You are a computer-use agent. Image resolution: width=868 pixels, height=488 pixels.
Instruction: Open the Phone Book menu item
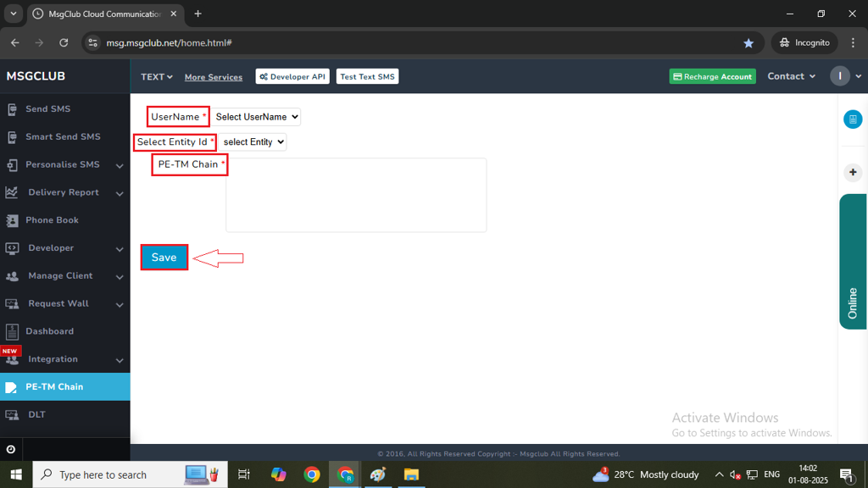(64, 220)
